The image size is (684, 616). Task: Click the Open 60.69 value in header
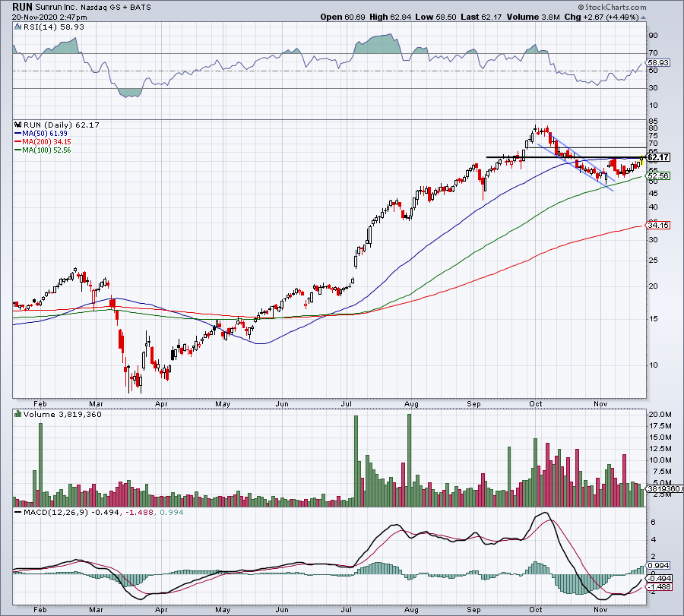pos(343,17)
